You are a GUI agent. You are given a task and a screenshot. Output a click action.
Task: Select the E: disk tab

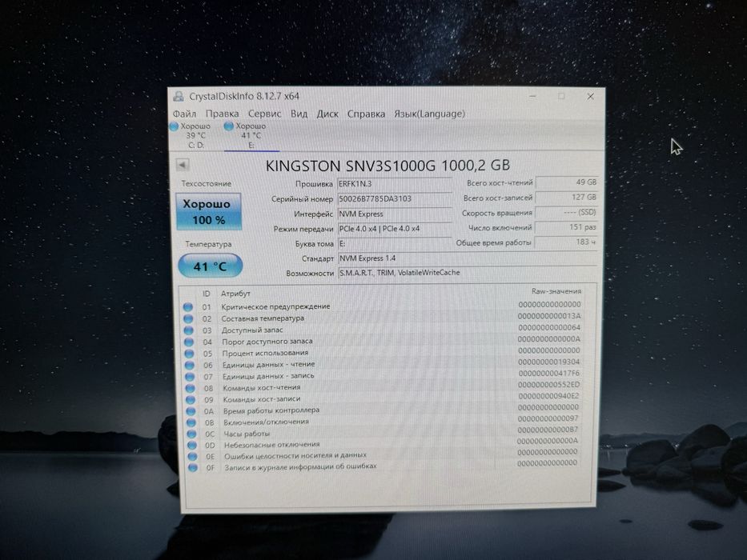click(x=251, y=135)
